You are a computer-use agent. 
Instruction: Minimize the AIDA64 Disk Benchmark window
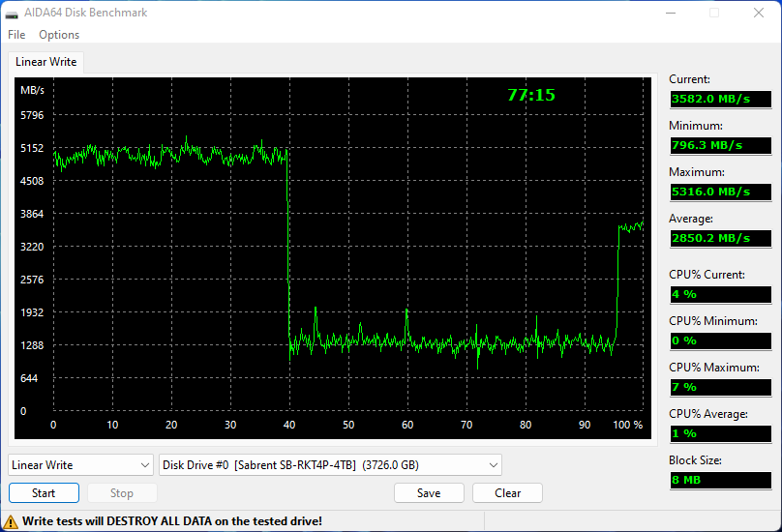671,13
